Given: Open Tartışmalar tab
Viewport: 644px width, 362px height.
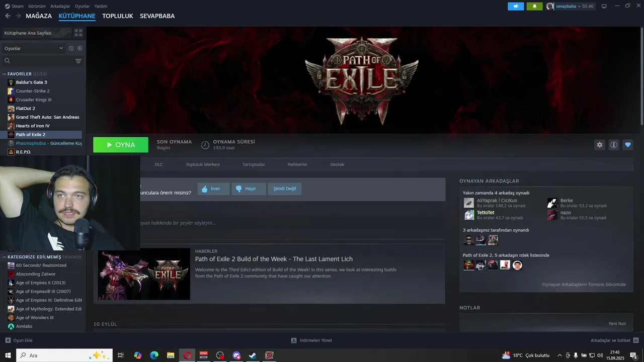Looking at the screenshot, I should pyautogui.click(x=254, y=164).
